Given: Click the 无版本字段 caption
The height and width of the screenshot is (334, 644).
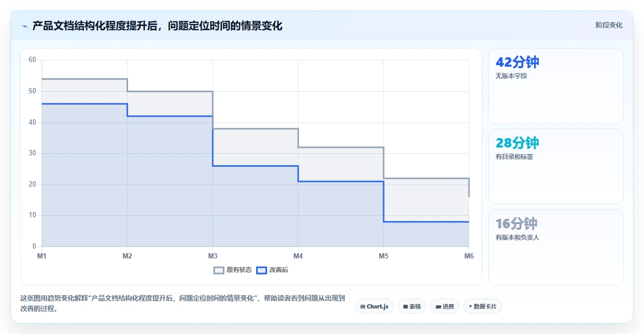Looking at the screenshot, I should 511,76.
